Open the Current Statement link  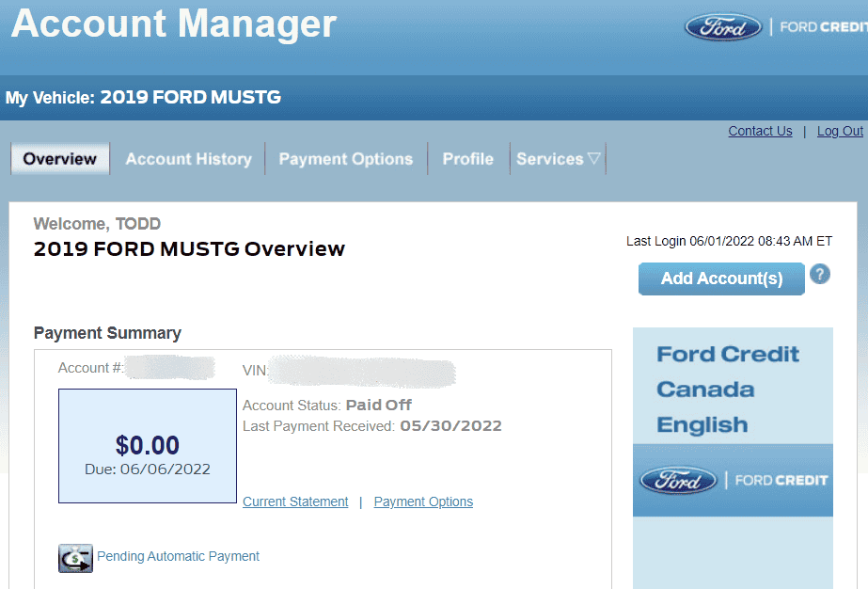click(295, 501)
